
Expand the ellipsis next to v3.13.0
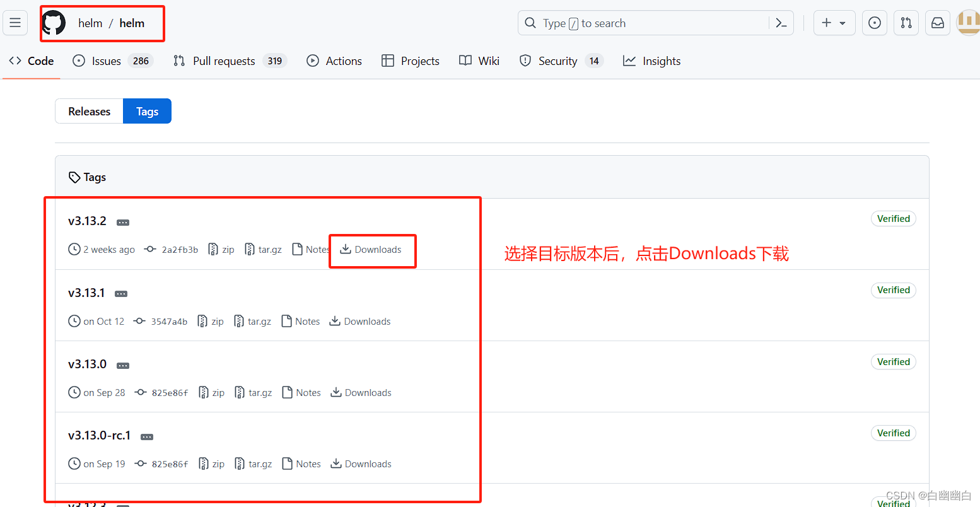click(x=123, y=366)
